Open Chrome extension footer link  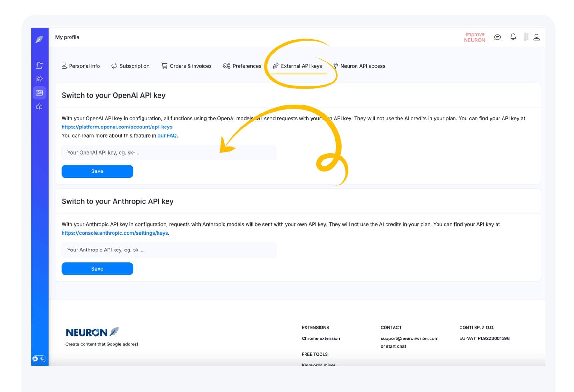321,338
